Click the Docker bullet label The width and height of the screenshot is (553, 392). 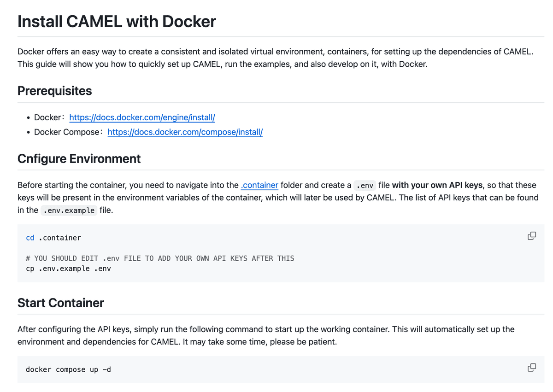48,117
